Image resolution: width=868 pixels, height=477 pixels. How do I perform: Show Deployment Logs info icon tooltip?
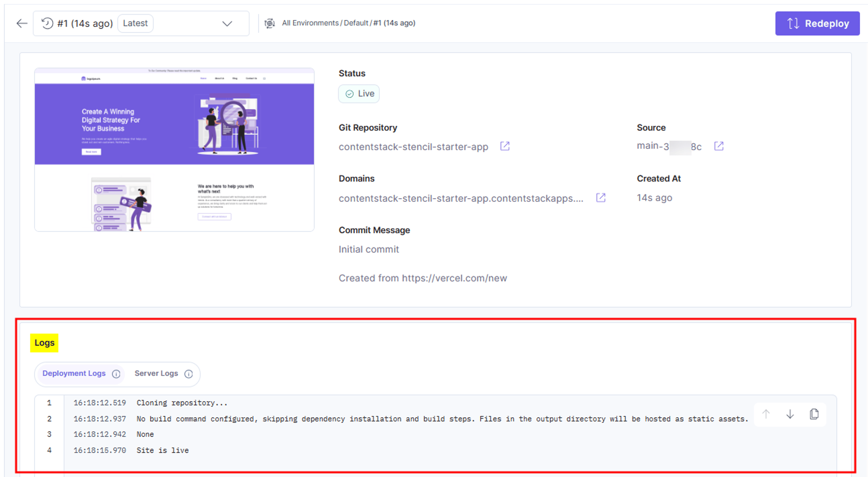click(116, 374)
